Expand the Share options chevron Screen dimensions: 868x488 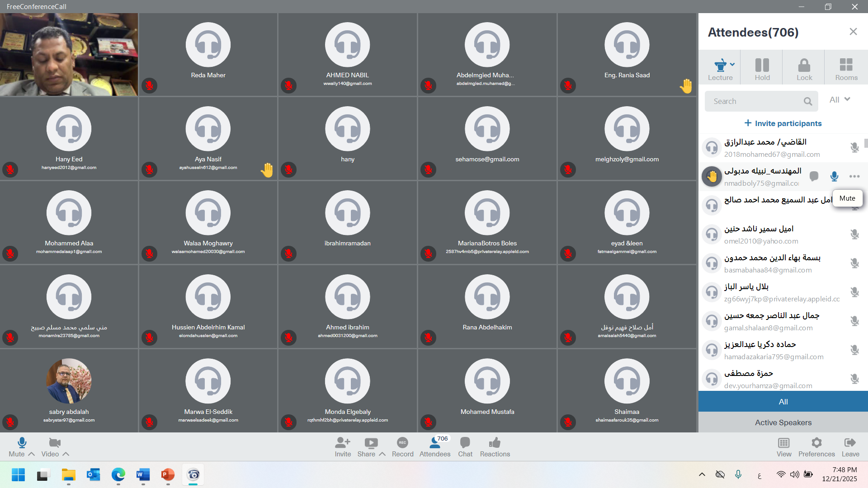[x=382, y=454]
